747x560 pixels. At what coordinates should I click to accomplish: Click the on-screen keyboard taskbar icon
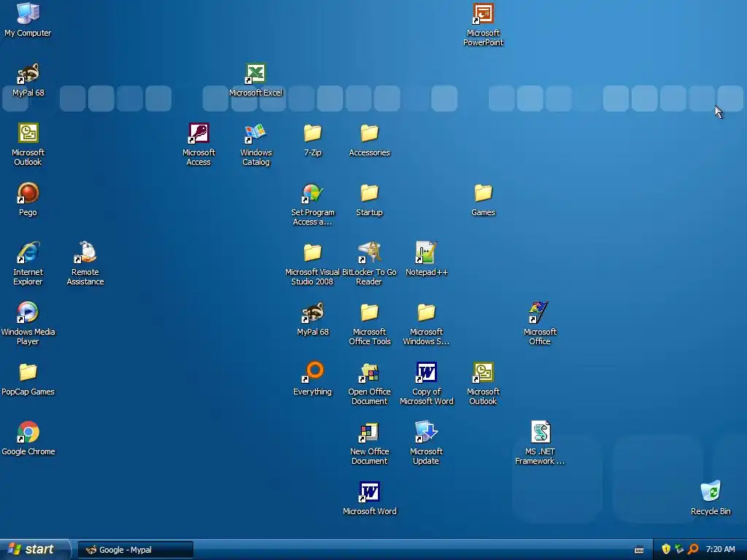[x=639, y=550]
